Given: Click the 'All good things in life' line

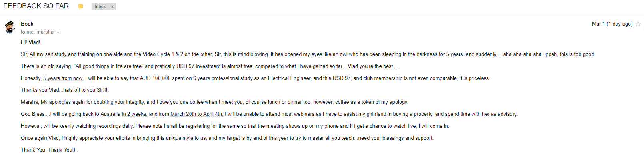Looking at the screenshot, I should (210, 66).
